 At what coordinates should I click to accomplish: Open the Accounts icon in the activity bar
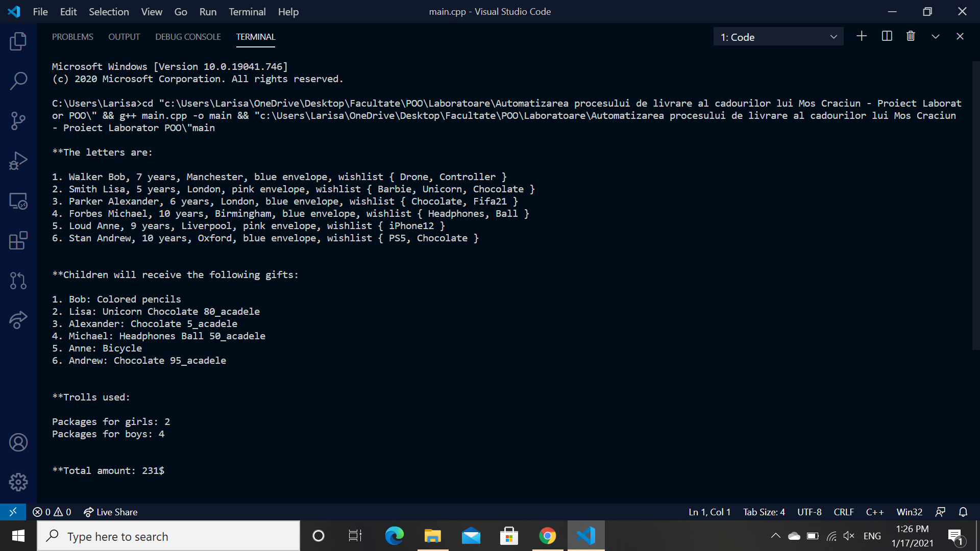[18, 442]
